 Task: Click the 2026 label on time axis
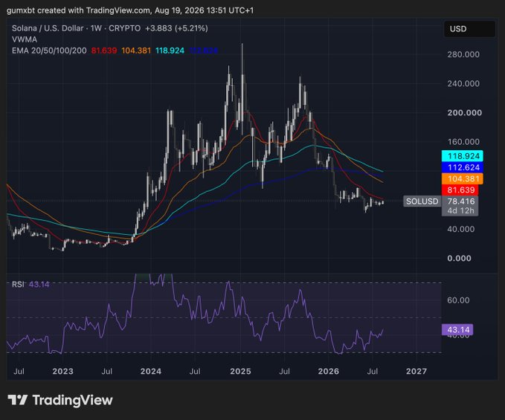pos(328,372)
